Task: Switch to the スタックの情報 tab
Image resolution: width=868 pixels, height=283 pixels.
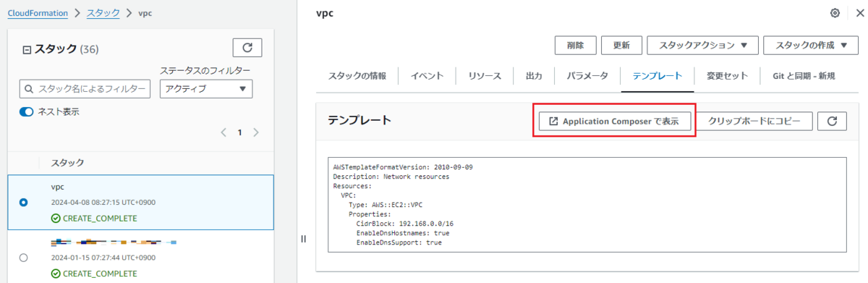Action: coord(357,76)
